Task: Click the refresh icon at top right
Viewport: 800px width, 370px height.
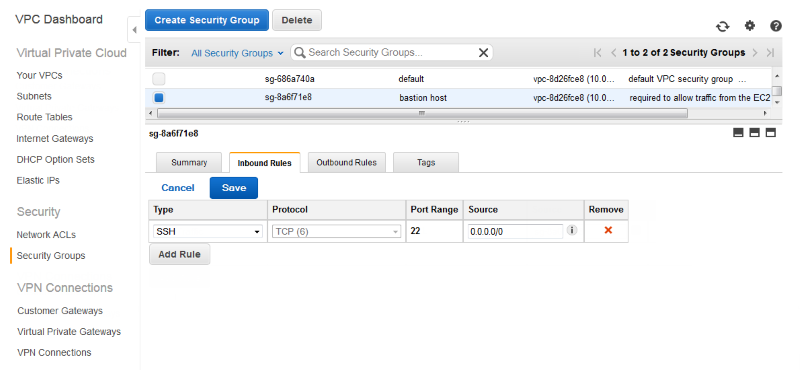Action: 722,27
